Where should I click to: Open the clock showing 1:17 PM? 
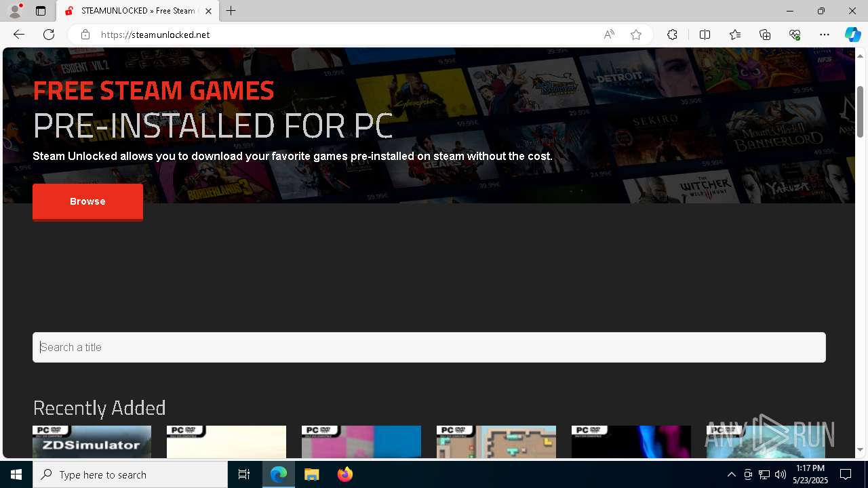pyautogui.click(x=810, y=474)
